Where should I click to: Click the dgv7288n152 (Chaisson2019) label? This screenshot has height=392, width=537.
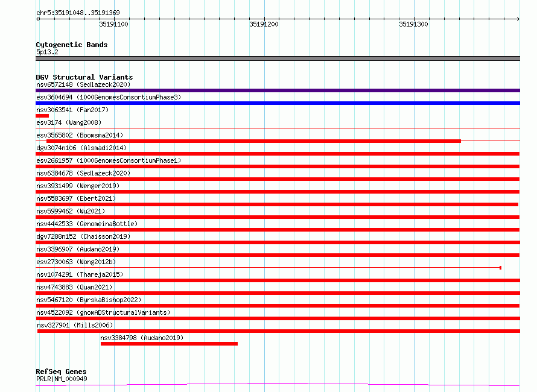(x=83, y=236)
